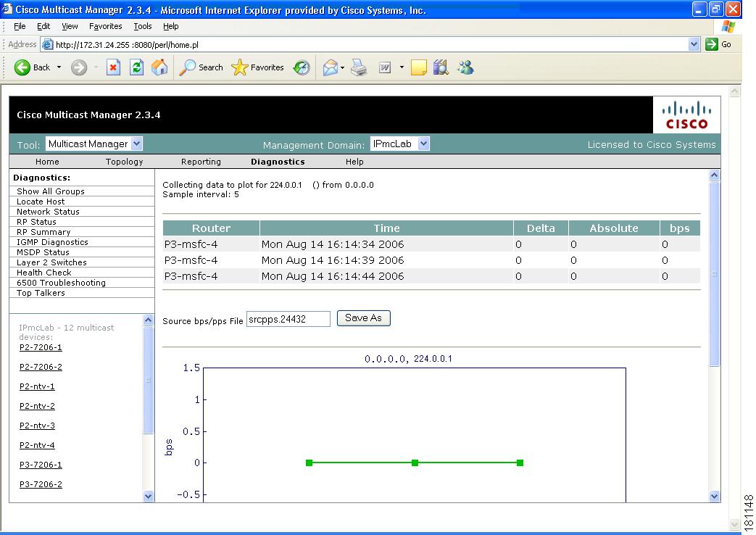Open the Tools menu
Screen dimensions: 756x535
tap(143, 26)
